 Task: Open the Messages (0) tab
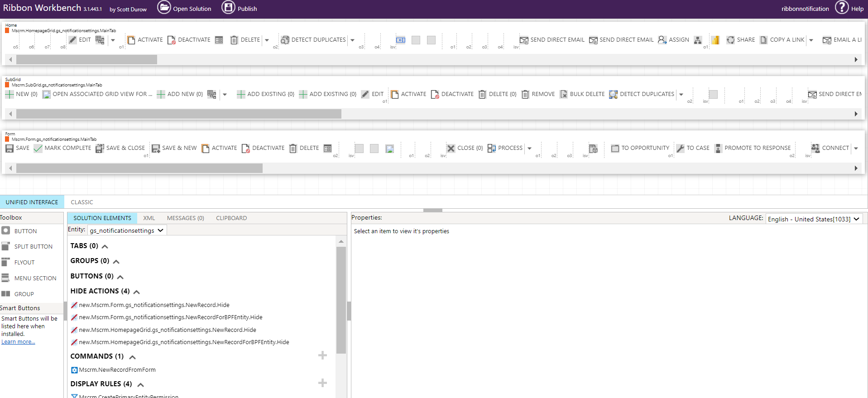185,218
